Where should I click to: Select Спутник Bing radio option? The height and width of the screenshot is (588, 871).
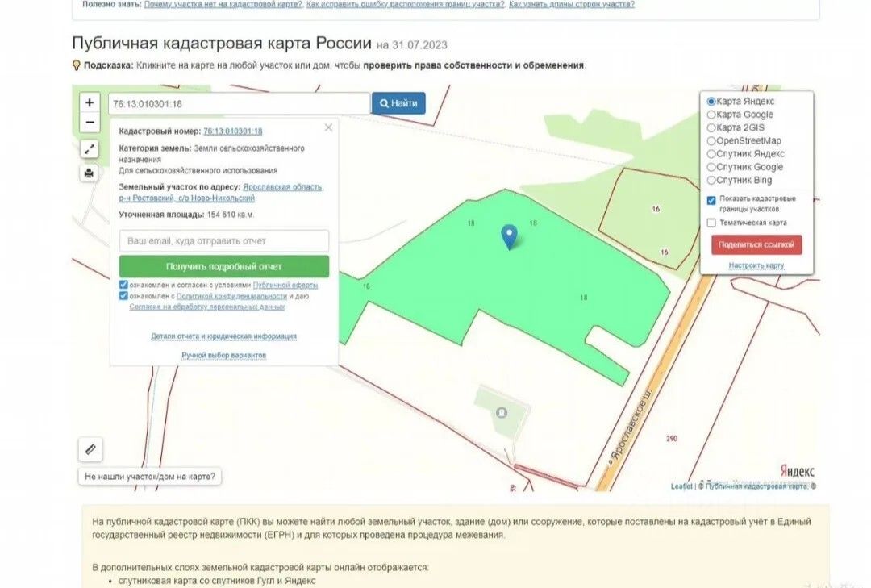click(711, 180)
